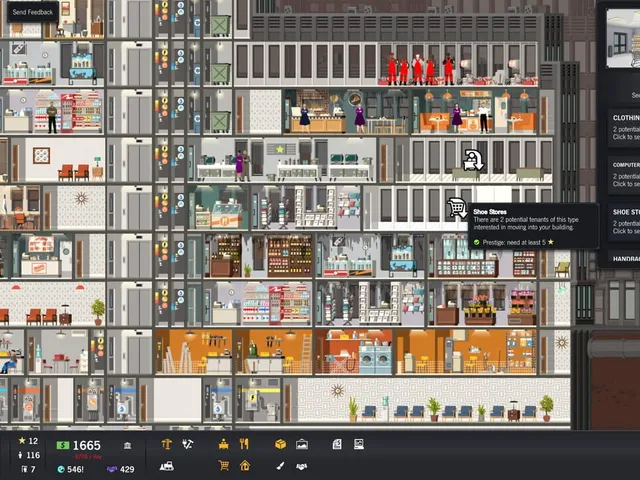The image size is (640, 480).
Task: Open the art picture-frame category
Action: 302,444
